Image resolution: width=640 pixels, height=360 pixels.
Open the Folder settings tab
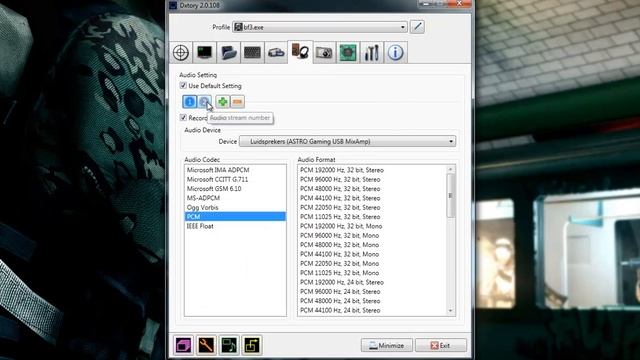229,53
